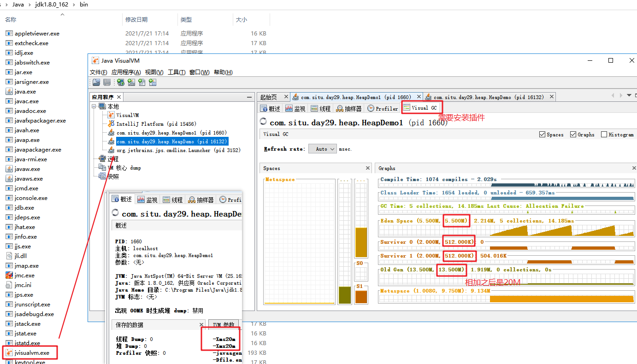Select HeapDemo (pid 16132) in tree
The height and width of the screenshot is (364, 637).
tap(171, 141)
